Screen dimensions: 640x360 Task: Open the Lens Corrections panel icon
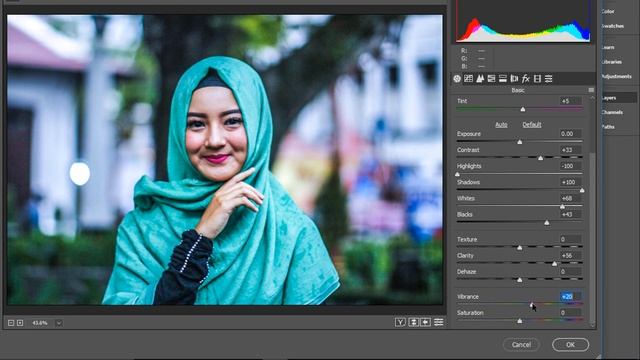point(514,78)
